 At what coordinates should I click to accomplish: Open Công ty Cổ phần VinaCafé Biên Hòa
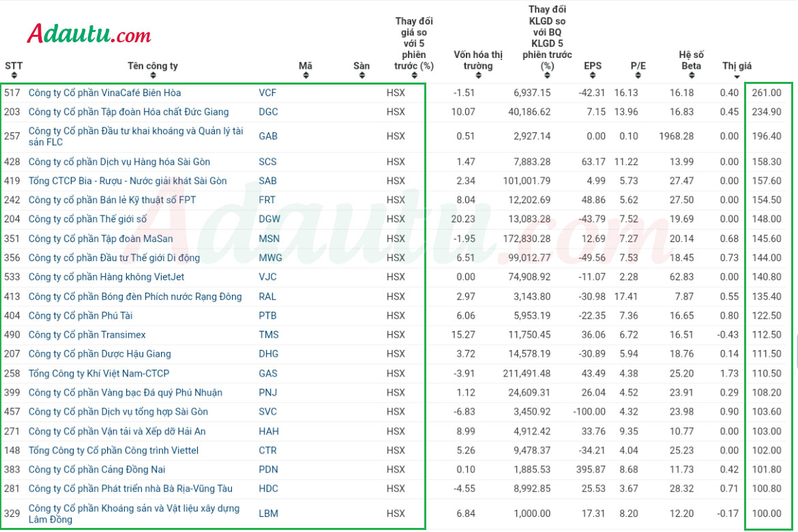pos(104,93)
